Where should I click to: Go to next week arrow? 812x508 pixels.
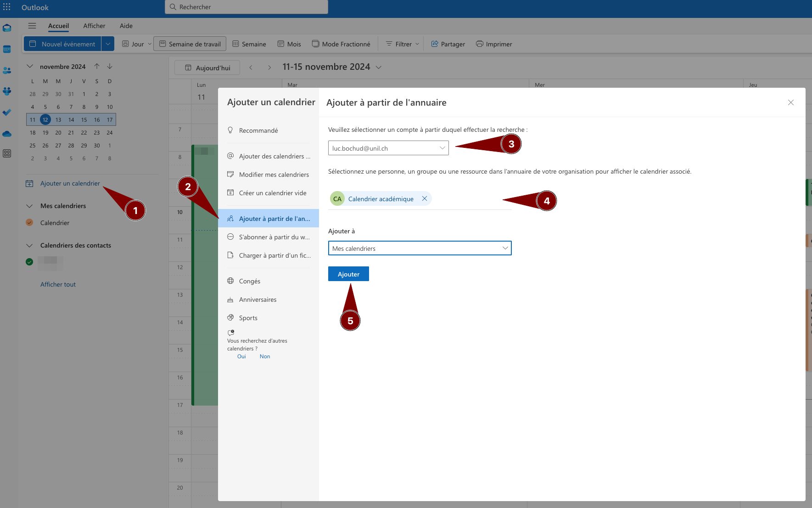click(269, 68)
